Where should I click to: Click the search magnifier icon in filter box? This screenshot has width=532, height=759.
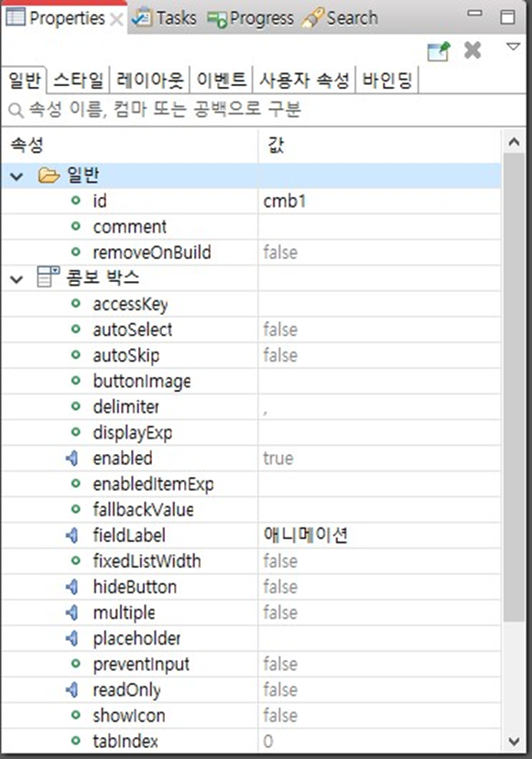[x=16, y=111]
